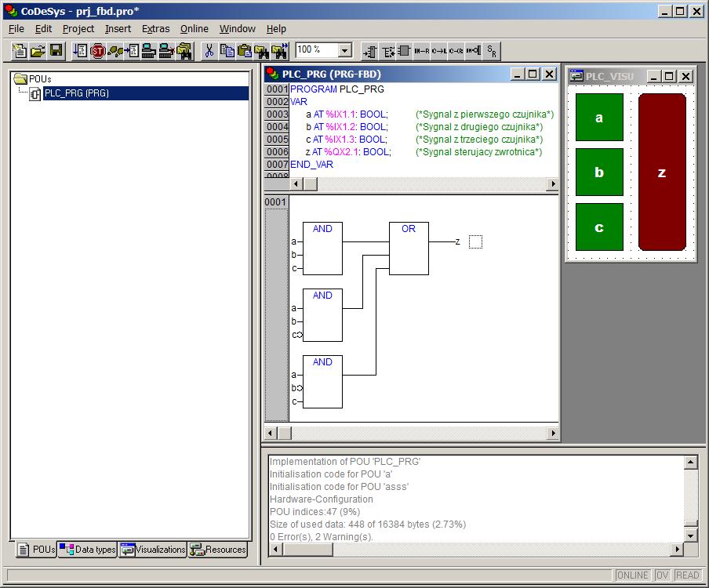Open the Edit menu
Screen dimensions: 709x588
pyautogui.click(x=43, y=29)
